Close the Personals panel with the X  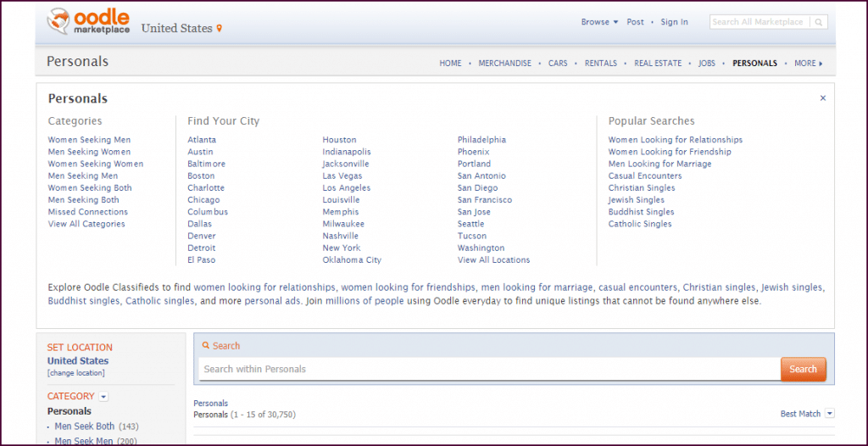tap(822, 98)
